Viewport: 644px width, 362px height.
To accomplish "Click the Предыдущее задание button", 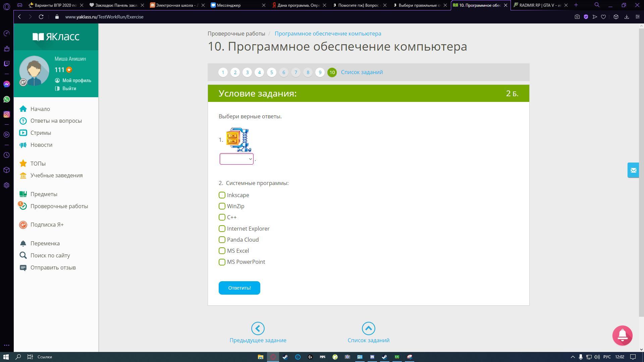I will [x=257, y=333].
